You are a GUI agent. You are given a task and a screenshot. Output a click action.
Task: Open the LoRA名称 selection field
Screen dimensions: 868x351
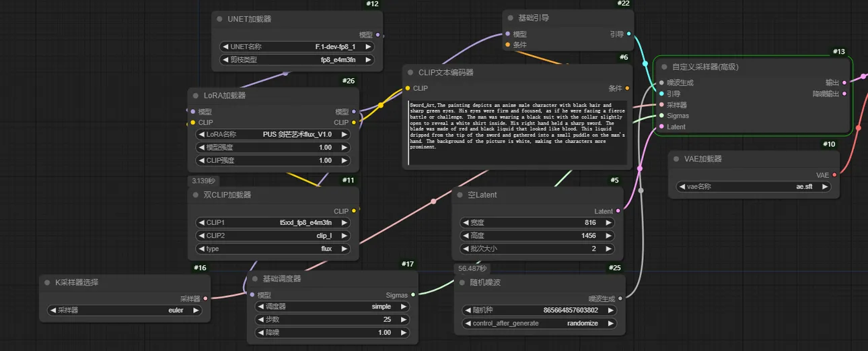point(273,134)
